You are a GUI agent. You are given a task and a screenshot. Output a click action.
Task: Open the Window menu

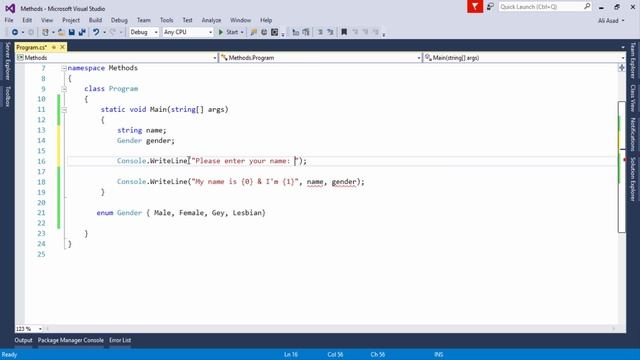tap(240, 20)
